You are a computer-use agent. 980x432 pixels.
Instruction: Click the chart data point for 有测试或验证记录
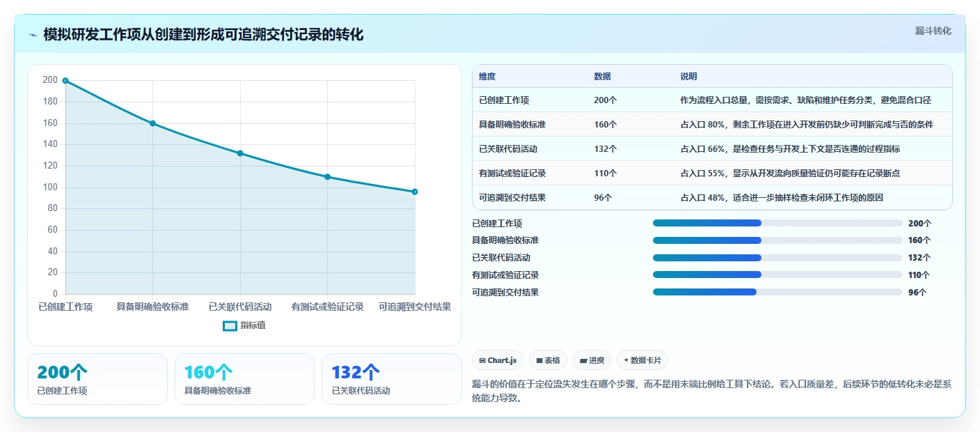[x=327, y=177]
